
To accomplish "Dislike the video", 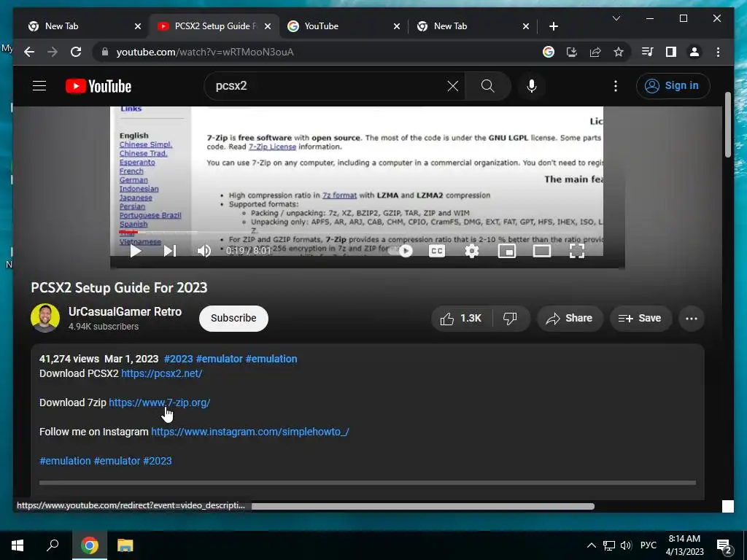I will pos(511,319).
